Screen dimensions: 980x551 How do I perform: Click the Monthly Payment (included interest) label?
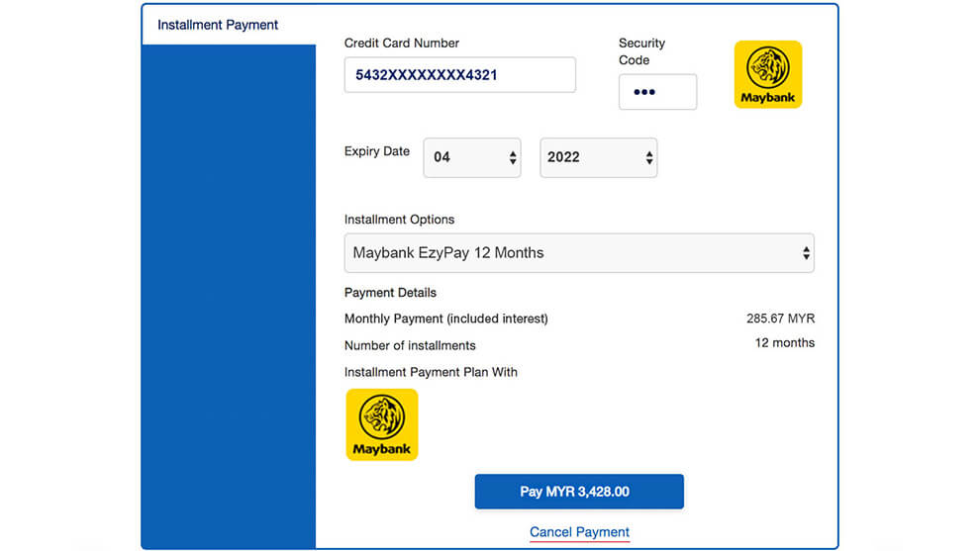point(445,319)
